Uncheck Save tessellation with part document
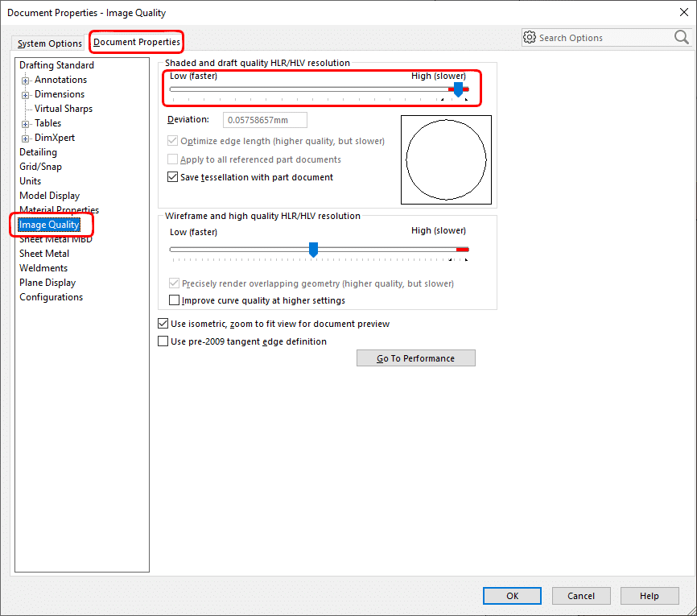The image size is (697, 616). (x=172, y=177)
